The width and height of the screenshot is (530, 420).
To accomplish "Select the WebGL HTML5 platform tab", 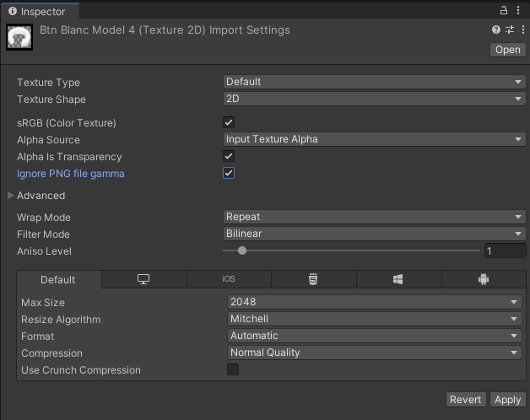I will coord(313,279).
